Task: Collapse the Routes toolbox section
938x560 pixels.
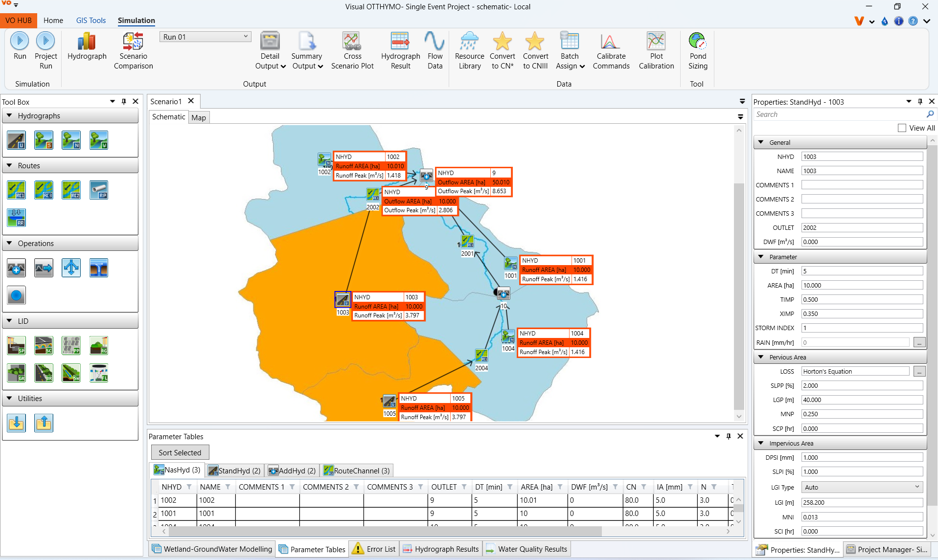Action: (9, 166)
